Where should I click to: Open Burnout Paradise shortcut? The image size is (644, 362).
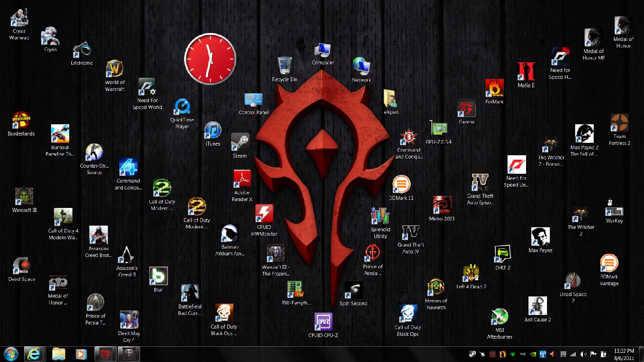click(60, 140)
